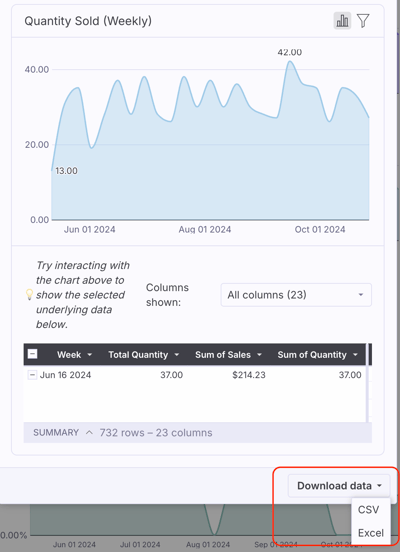Screen dimensions: 400x552
Task: Click the bar chart view icon
Action: coord(342,21)
